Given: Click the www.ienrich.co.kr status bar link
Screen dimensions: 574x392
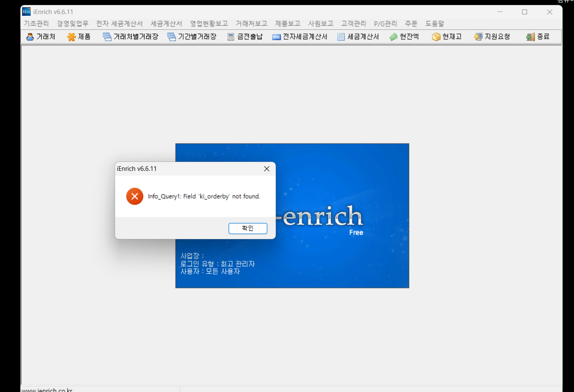Looking at the screenshot, I should pyautogui.click(x=47, y=389).
